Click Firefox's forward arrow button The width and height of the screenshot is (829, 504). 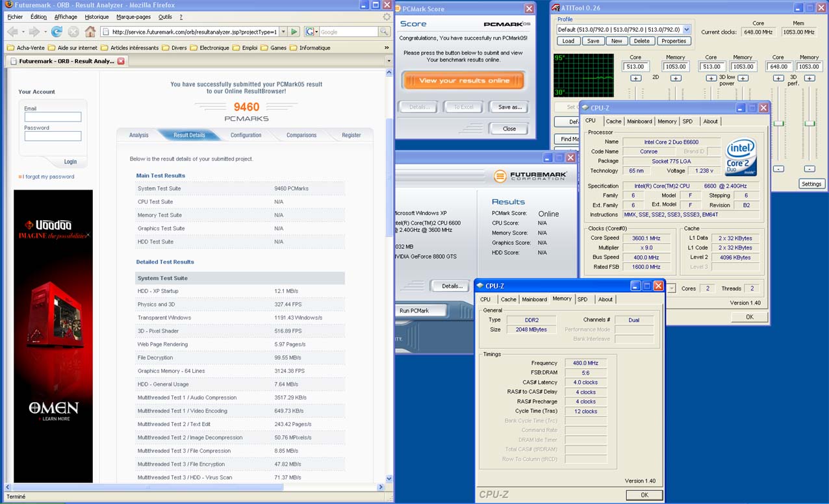click(x=34, y=32)
